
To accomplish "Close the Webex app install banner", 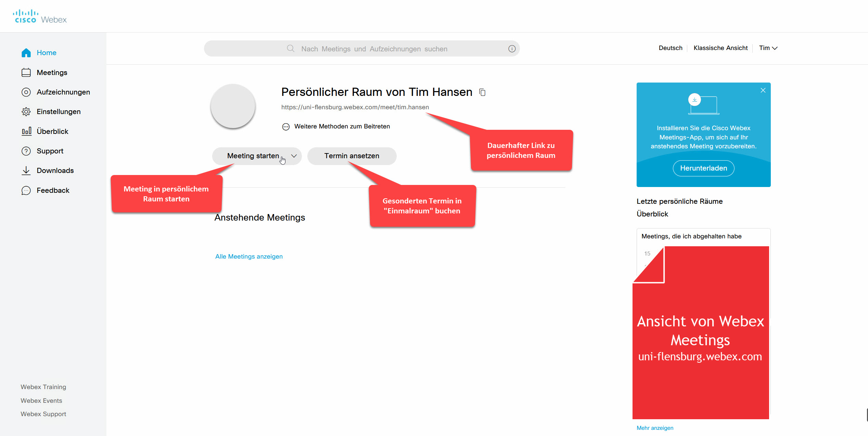I will [x=763, y=90].
